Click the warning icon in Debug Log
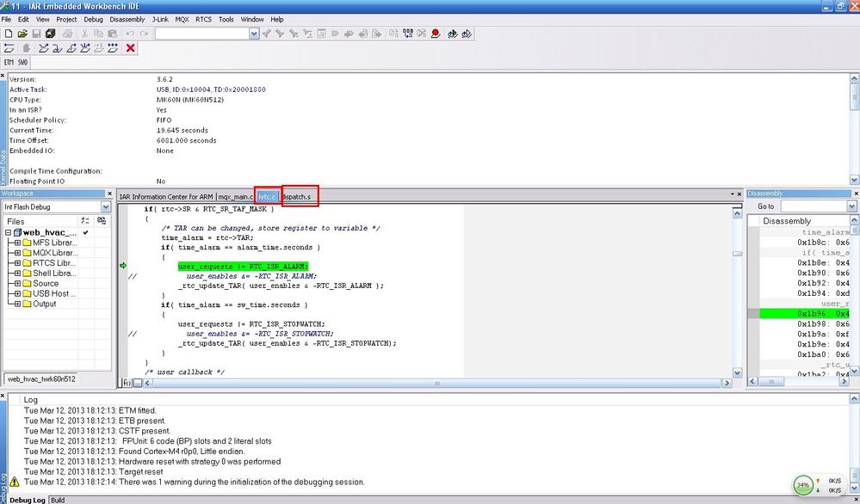 (15, 482)
